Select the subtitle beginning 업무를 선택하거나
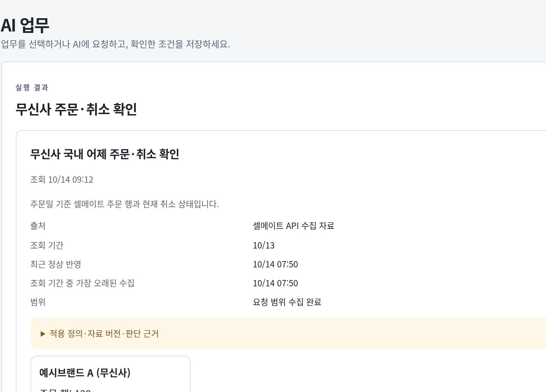 115,44
